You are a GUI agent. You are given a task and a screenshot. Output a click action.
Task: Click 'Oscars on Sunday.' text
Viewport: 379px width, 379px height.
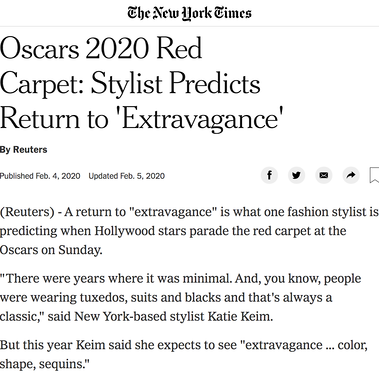tap(51, 250)
